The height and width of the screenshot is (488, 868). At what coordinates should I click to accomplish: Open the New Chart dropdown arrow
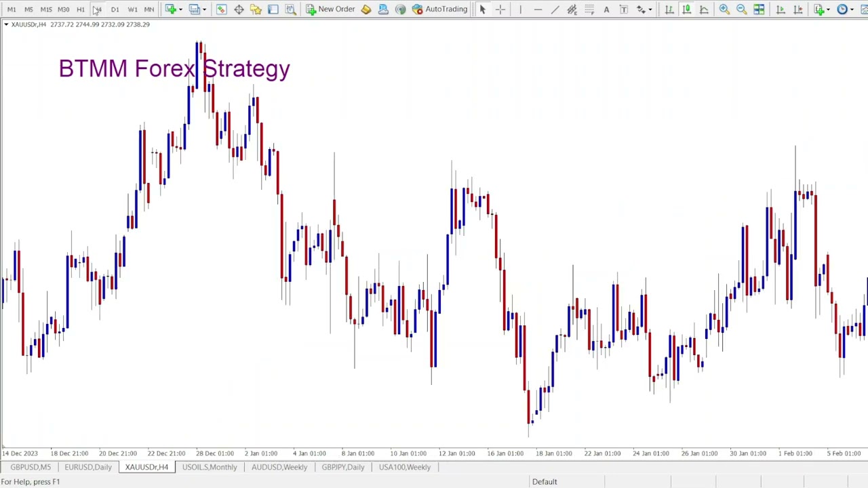click(180, 9)
